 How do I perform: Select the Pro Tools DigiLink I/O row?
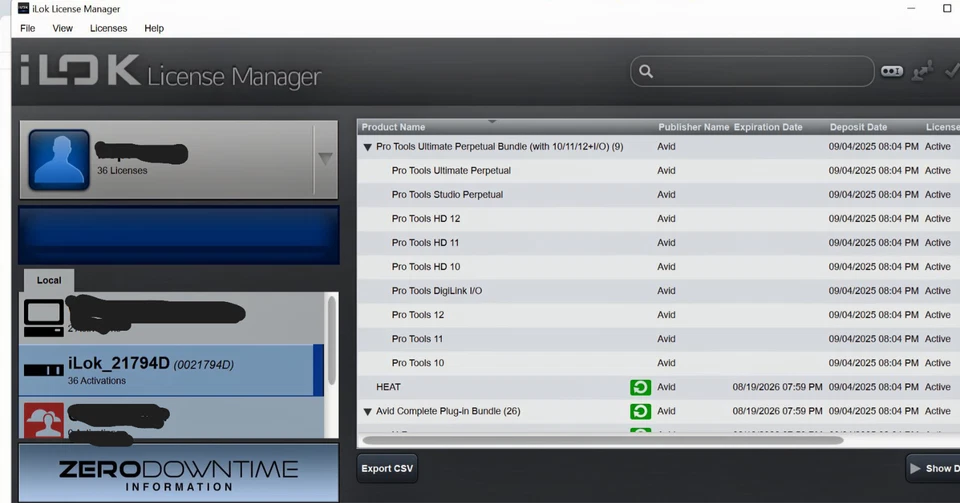pos(658,291)
